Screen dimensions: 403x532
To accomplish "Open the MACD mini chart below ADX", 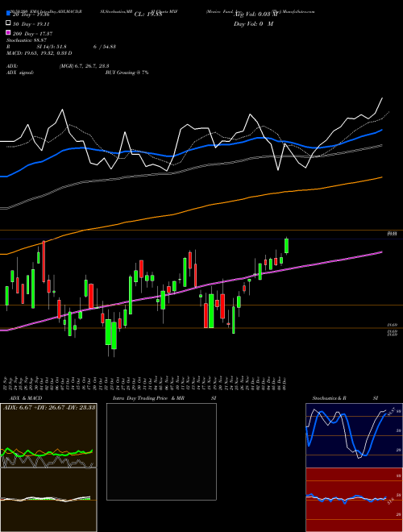I will (49, 500).
